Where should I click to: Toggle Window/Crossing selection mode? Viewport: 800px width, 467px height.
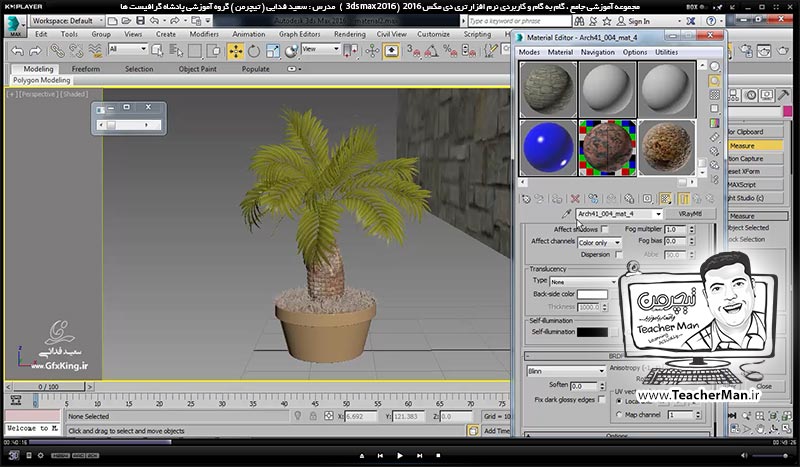(214, 51)
